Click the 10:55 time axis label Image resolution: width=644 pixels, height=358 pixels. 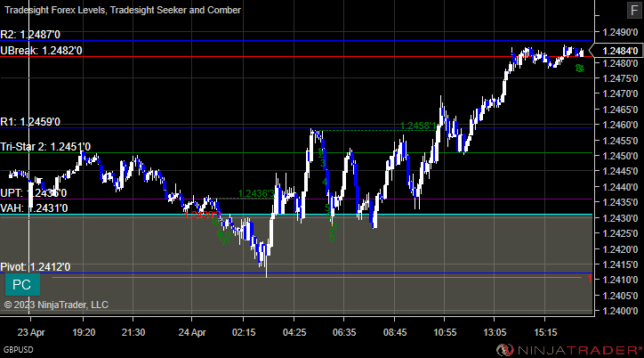click(445, 332)
